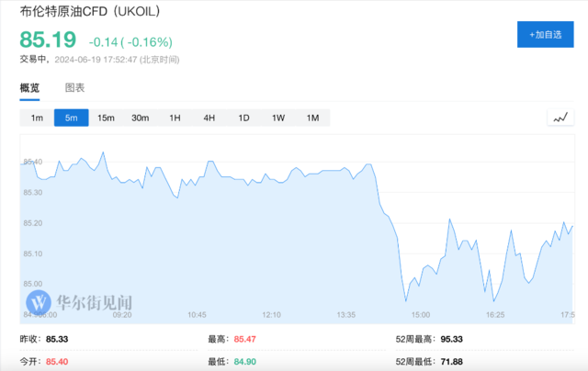The height and width of the screenshot is (371, 588).
Task: Open the 概览 tab
Action: (x=30, y=88)
